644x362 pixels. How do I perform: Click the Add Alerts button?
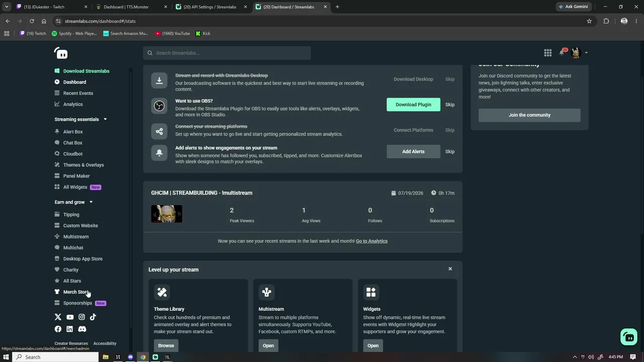pyautogui.click(x=413, y=151)
